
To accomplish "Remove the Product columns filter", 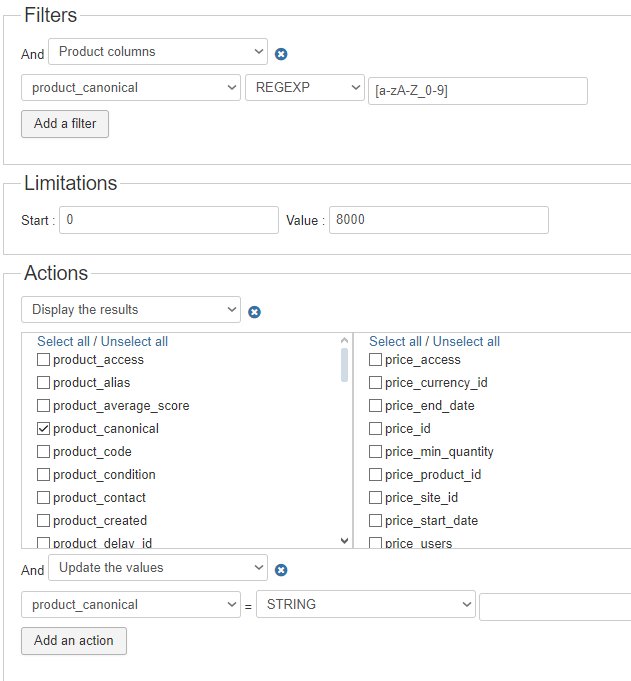I will pyautogui.click(x=281, y=54).
